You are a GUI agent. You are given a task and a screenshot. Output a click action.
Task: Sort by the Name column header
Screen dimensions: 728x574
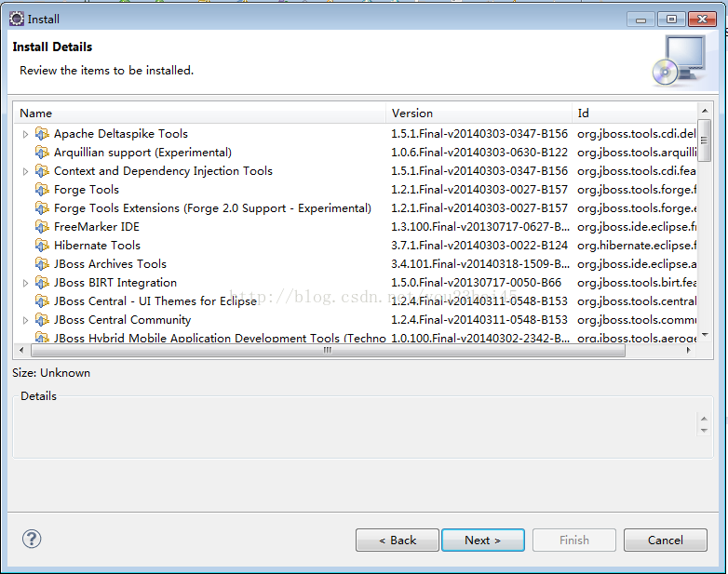[x=200, y=113]
